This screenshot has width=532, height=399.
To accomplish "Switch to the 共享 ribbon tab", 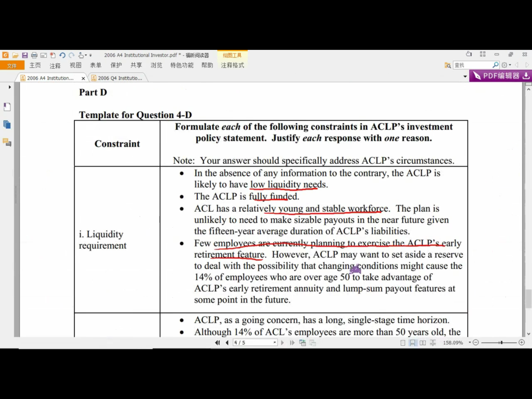I will pos(136,65).
